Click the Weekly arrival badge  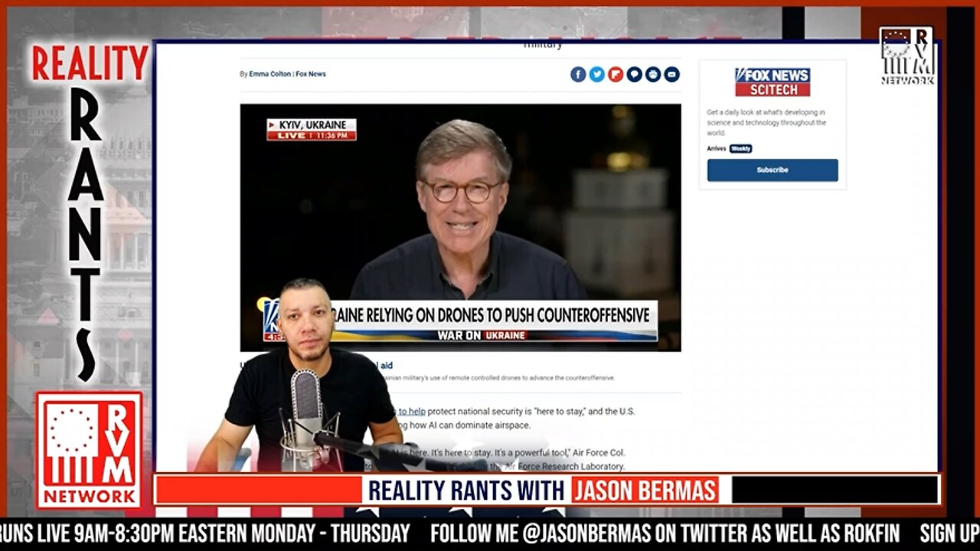(x=740, y=148)
